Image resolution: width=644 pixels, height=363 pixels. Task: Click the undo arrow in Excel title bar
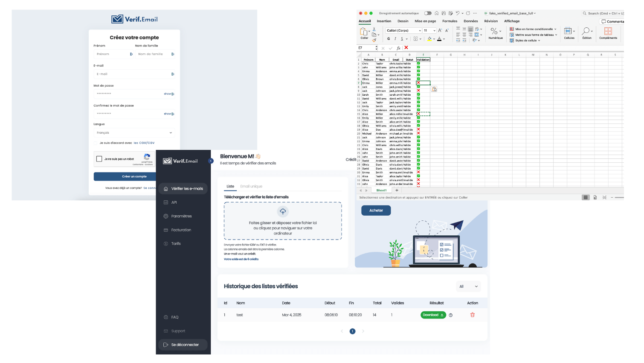[x=458, y=13]
